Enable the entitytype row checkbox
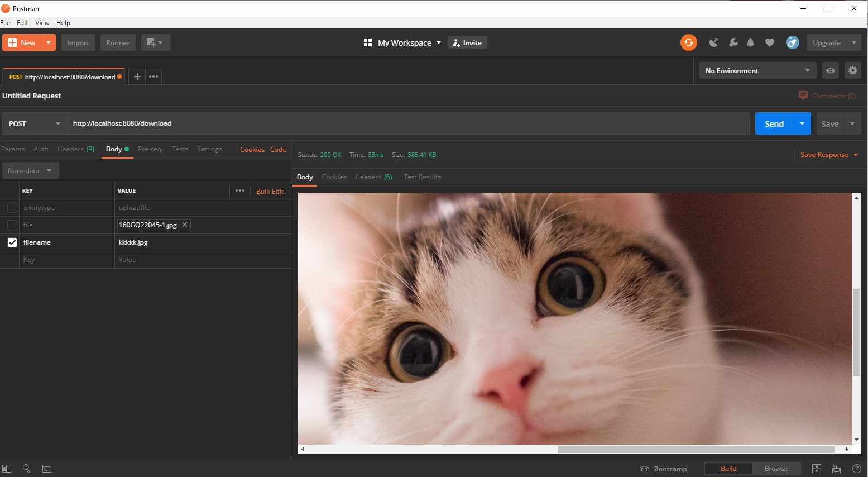This screenshot has width=868, height=477. (12, 208)
